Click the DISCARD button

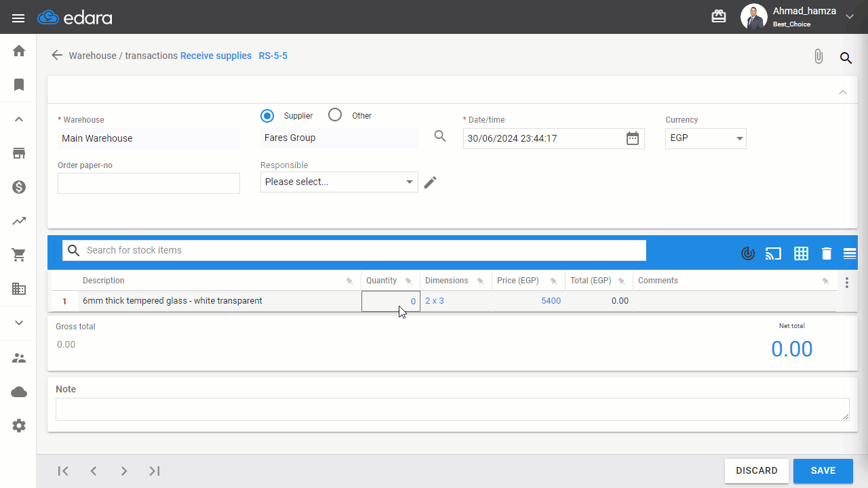[x=757, y=471]
